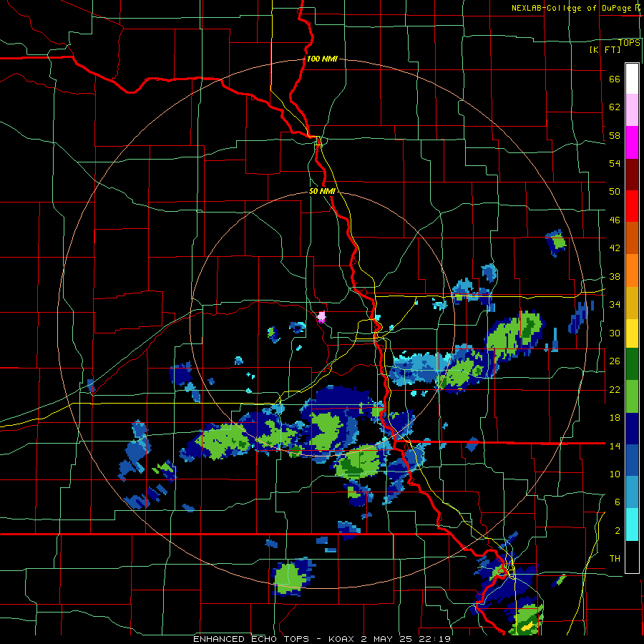Image resolution: width=644 pixels, height=644 pixels.
Task: Click the '6' legend value
Action: (618, 502)
